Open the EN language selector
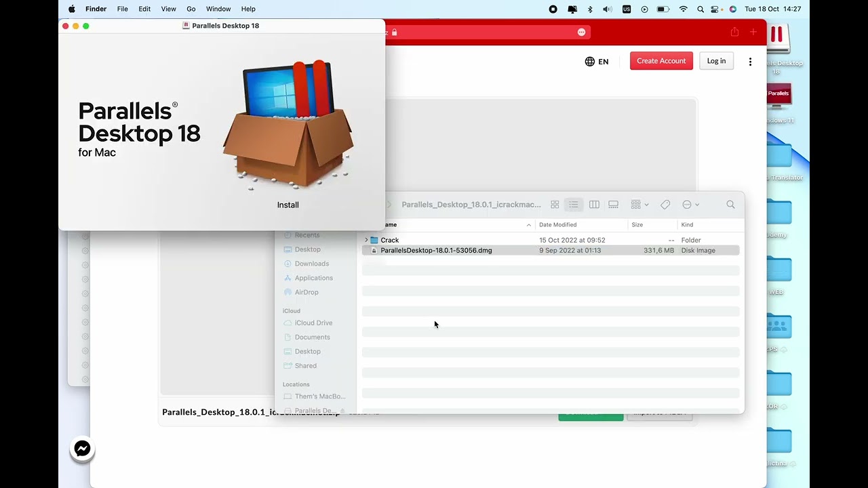Viewport: 868px width, 488px height. [x=597, y=62]
